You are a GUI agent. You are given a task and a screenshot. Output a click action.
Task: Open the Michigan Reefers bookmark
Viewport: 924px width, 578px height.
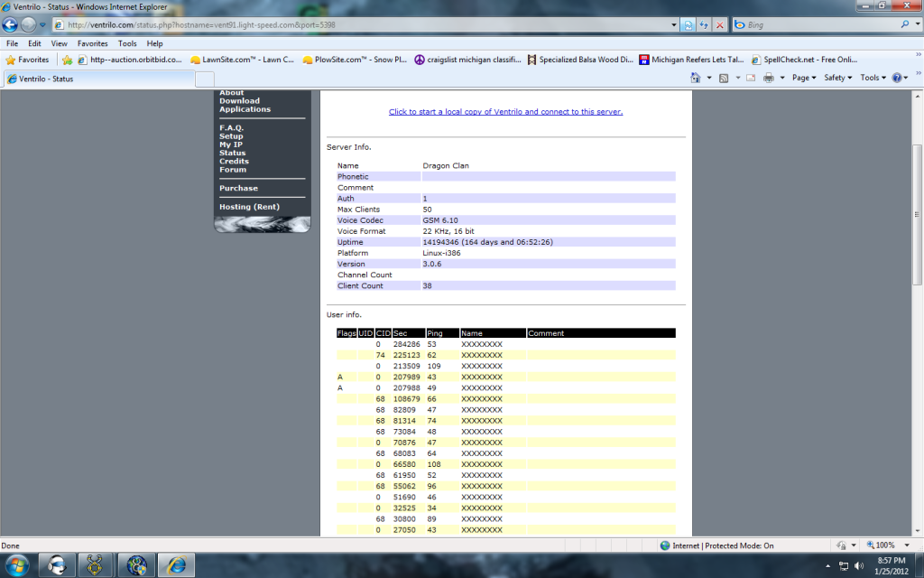tap(692, 60)
